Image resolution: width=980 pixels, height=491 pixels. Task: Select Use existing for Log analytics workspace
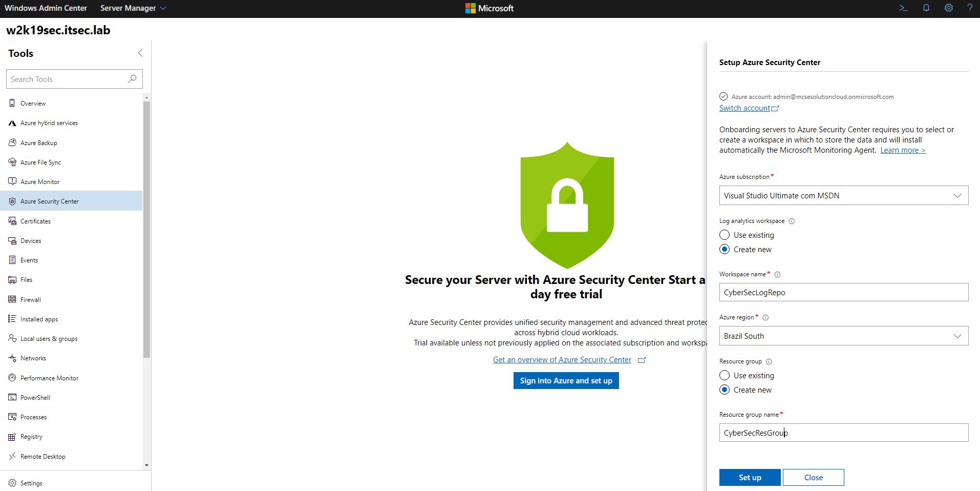click(725, 235)
